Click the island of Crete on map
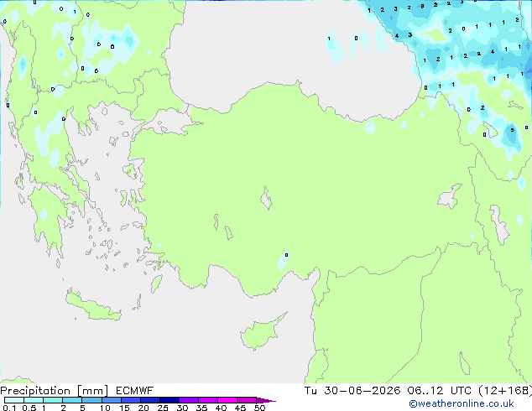Screen dimensions: 532x411 click(x=93, y=307)
